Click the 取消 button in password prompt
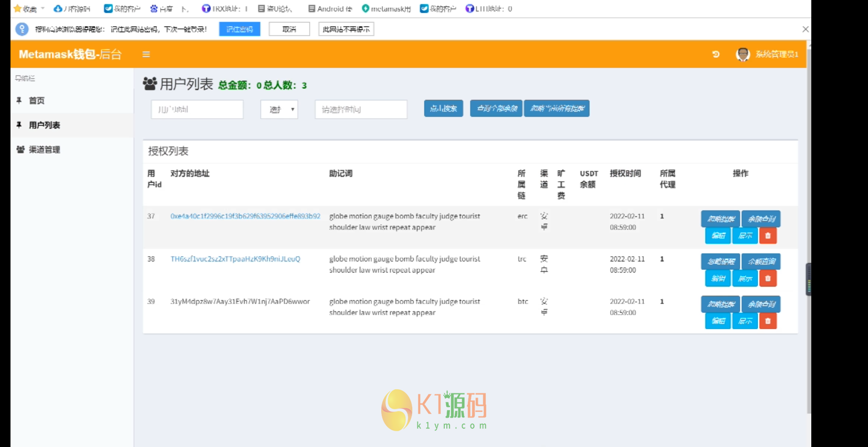This screenshot has height=447, width=868. click(x=289, y=29)
